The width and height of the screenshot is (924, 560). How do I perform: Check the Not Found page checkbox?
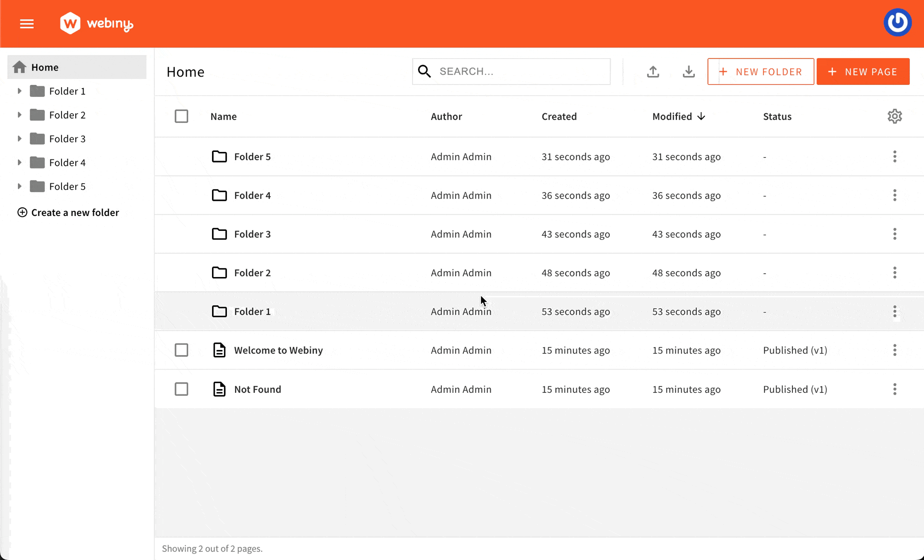pyautogui.click(x=182, y=389)
